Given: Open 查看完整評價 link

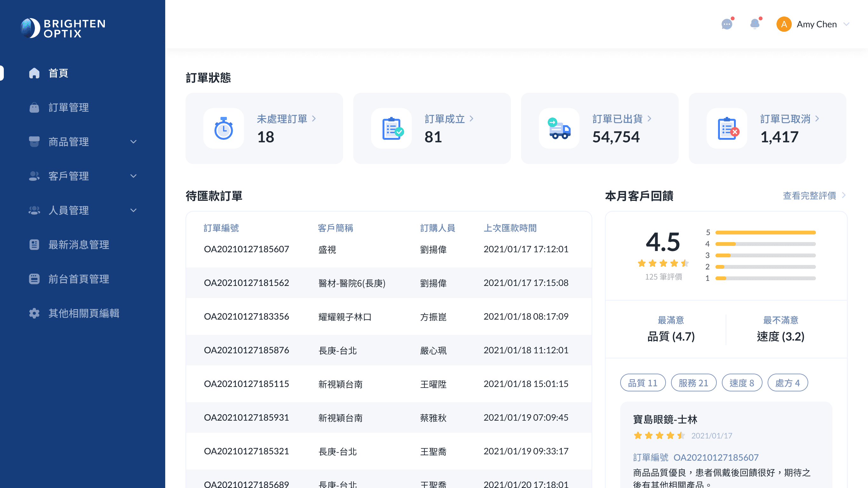Looking at the screenshot, I should pyautogui.click(x=809, y=195).
